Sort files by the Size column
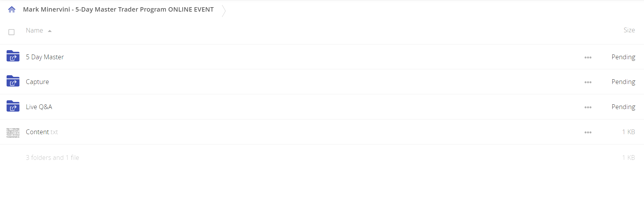The width and height of the screenshot is (644, 210). pos(629,30)
